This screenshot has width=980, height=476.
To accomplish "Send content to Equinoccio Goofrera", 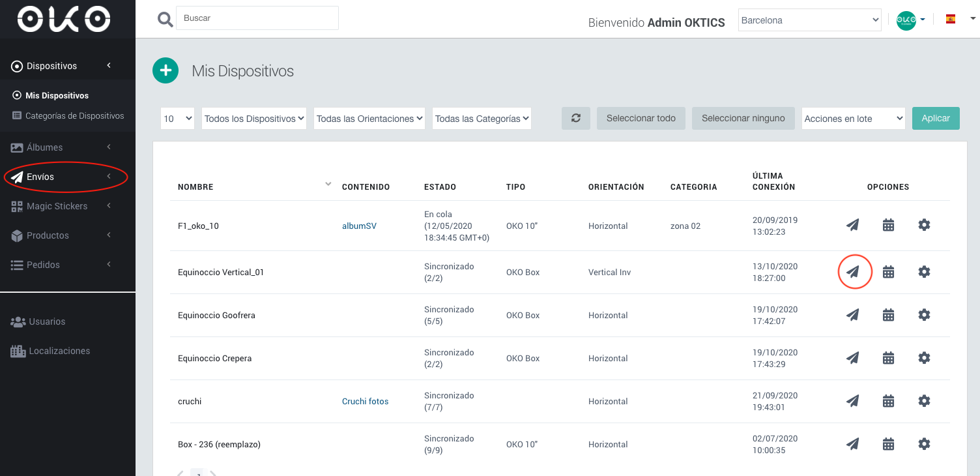I will (x=852, y=315).
